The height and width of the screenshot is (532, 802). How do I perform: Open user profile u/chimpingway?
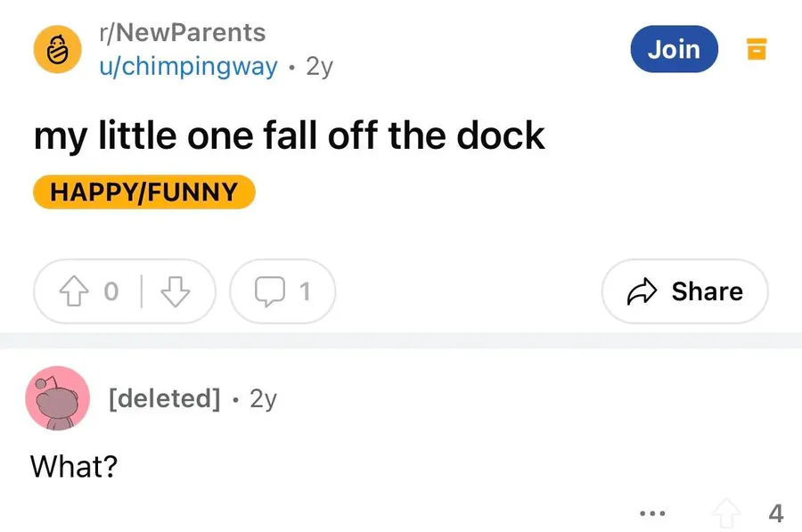tap(188, 67)
